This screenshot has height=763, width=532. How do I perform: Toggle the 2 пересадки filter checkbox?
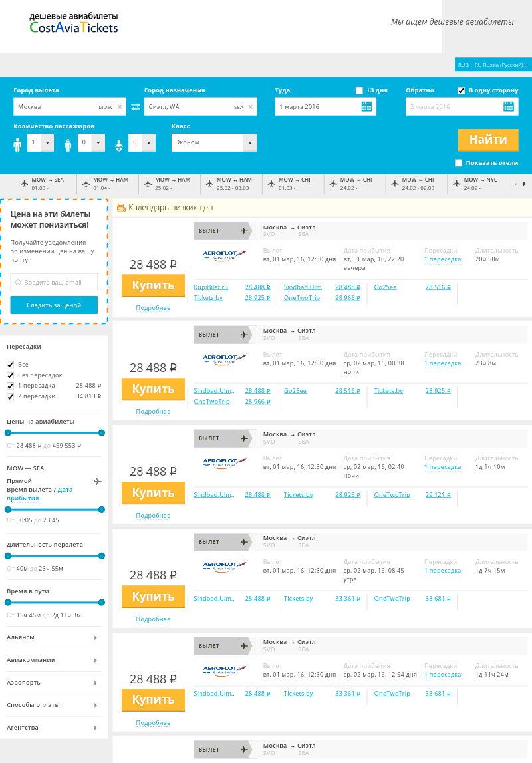pyautogui.click(x=10, y=396)
